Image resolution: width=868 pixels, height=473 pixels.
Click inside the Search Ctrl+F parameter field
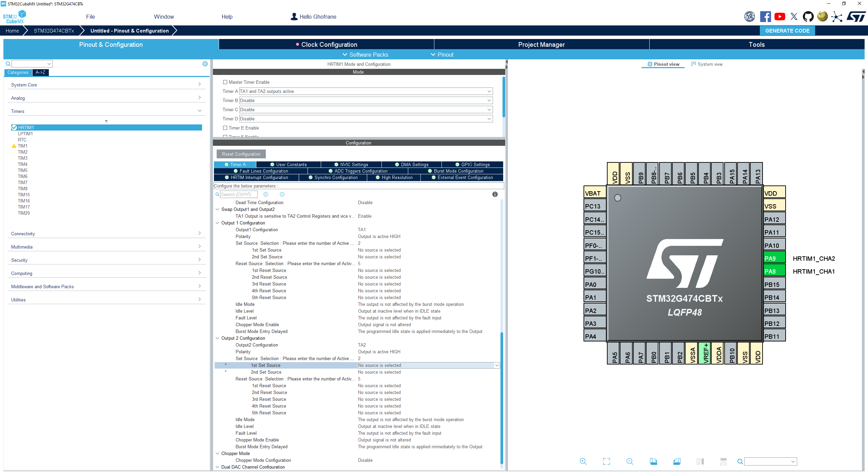[x=238, y=194]
